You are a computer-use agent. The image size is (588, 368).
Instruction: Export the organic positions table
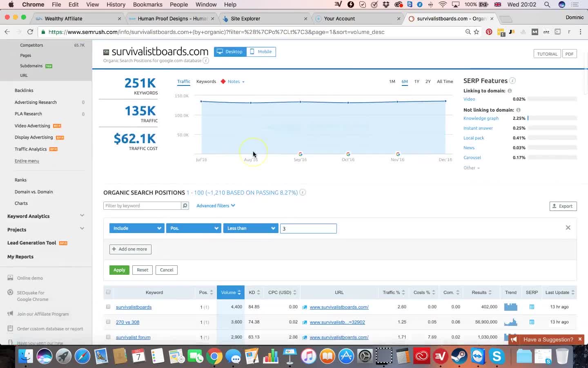pyautogui.click(x=563, y=206)
